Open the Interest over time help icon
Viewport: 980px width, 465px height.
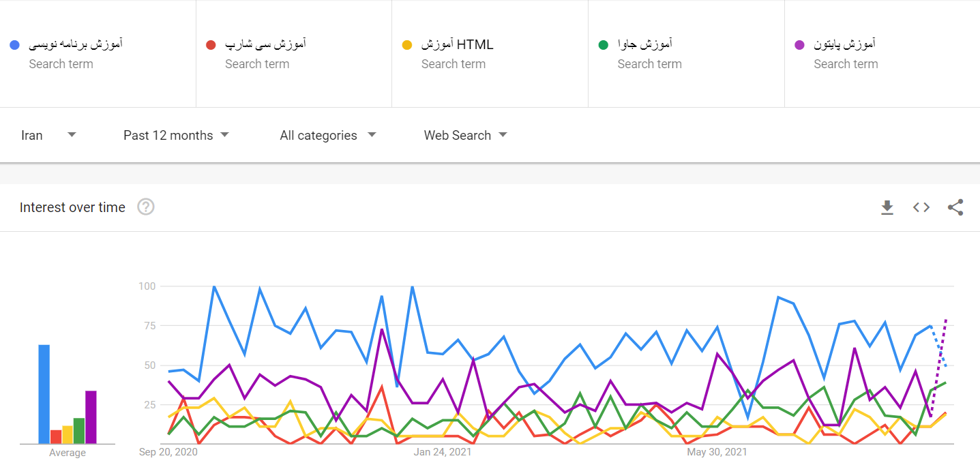pyautogui.click(x=146, y=207)
